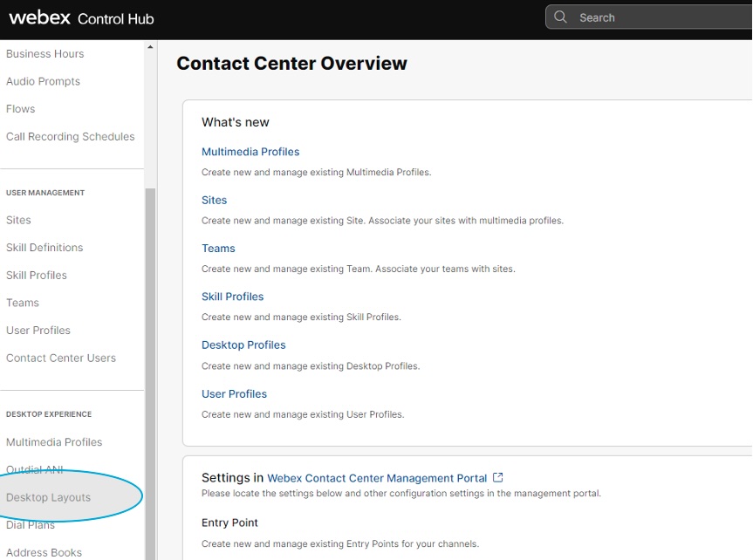Open Dial Plans in sidebar
Screen dimensions: 753x560
pyautogui.click(x=31, y=525)
